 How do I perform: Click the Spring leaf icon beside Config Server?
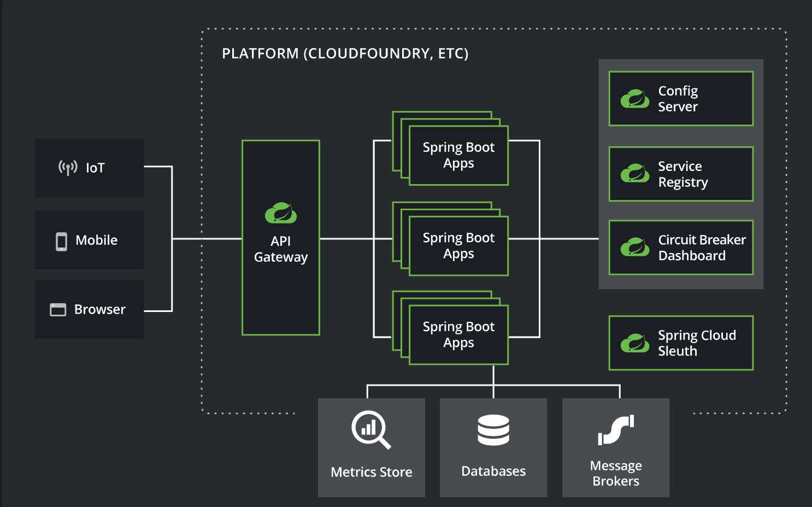point(635,98)
